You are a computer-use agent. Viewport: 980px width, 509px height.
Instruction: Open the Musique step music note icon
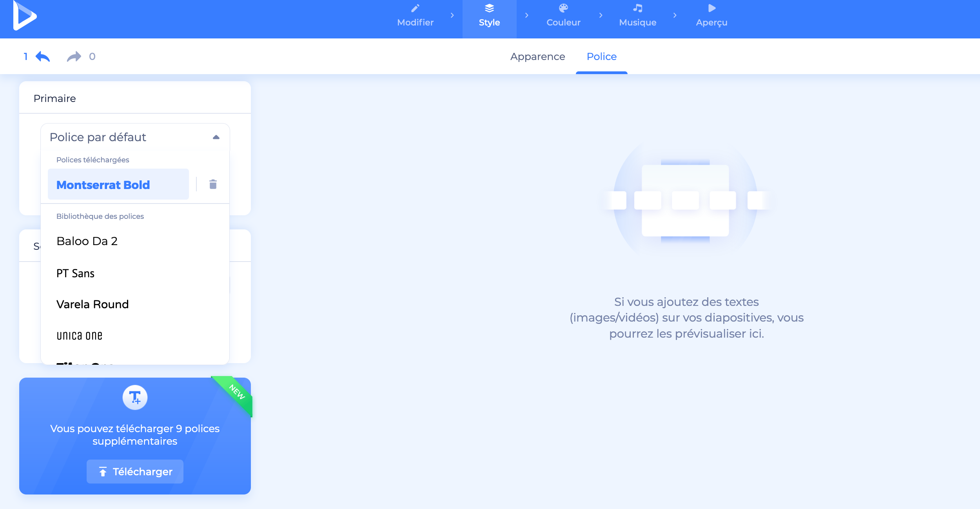click(637, 8)
